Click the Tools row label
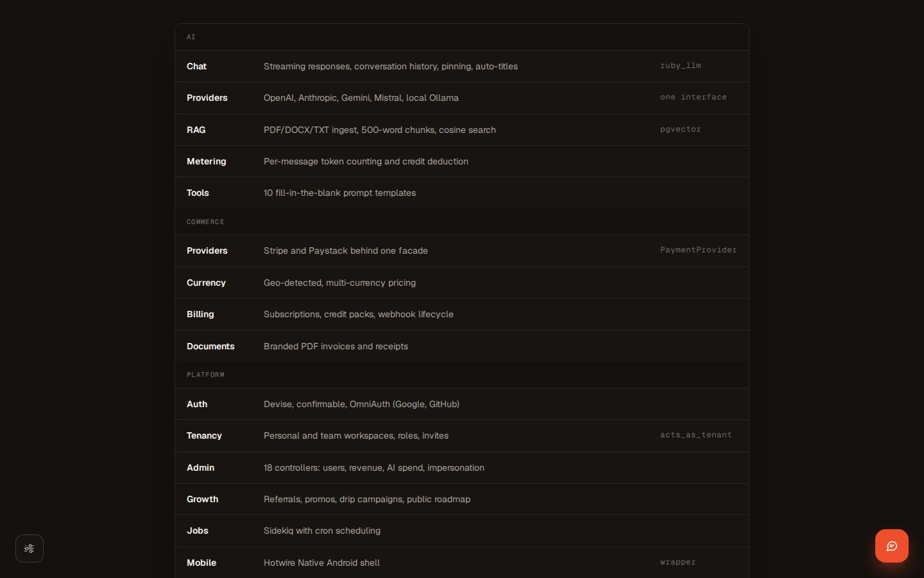The width and height of the screenshot is (924, 578). point(198,193)
